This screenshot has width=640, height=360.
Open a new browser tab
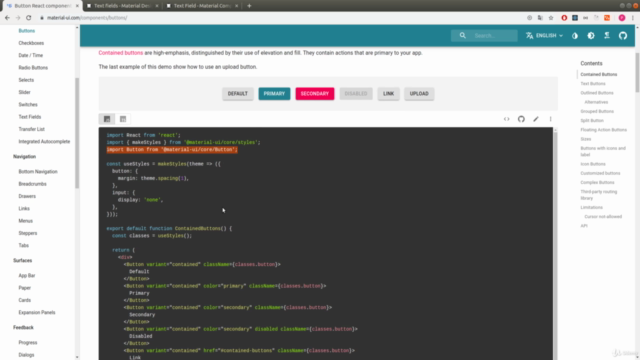click(x=249, y=6)
